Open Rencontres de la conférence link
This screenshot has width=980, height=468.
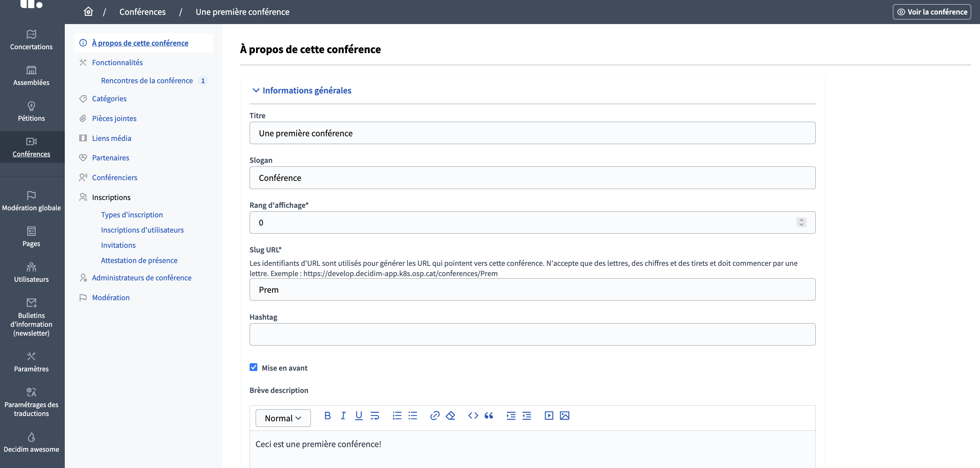[147, 81]
